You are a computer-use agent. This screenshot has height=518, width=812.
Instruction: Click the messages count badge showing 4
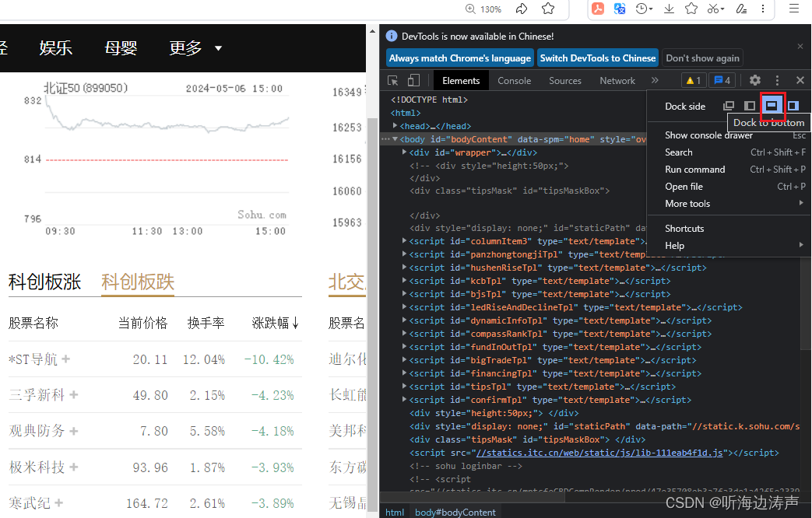(x=722, y=80)
